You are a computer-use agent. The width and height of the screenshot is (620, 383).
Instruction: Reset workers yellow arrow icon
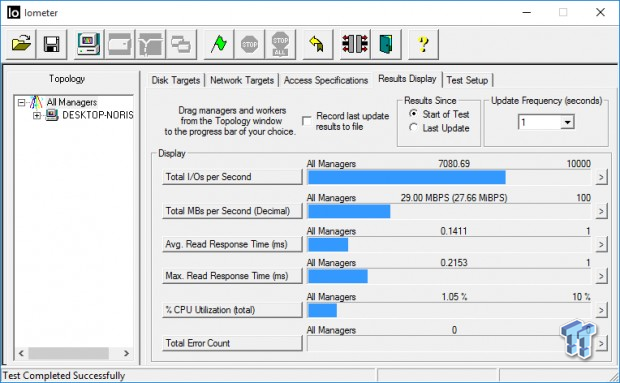coord(318,44)
